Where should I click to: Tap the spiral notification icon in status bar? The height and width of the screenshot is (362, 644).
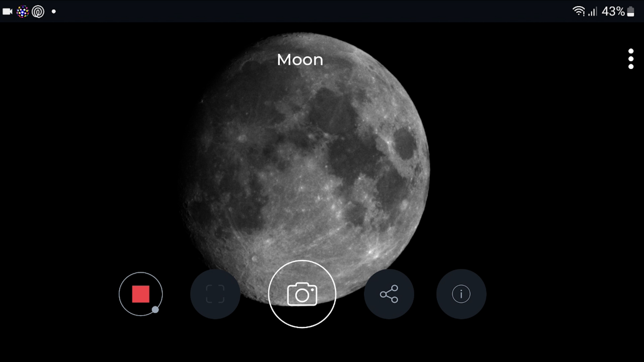[38, 12]
